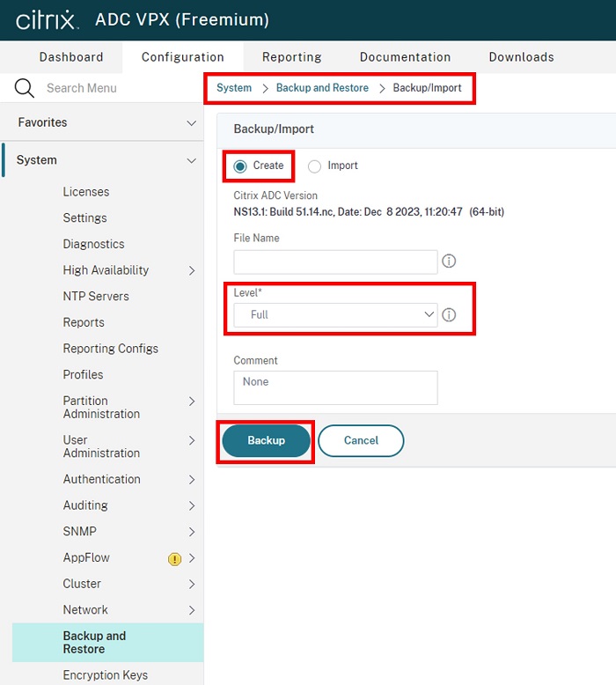Open Auditing in the sidebar
Viewport: 616px width, 685px height.
click(85, 505)
